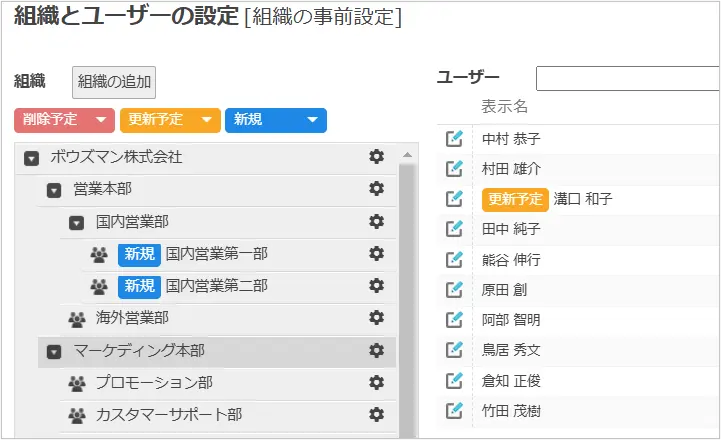Viewport: 721px width, 440px height.
Task: Click gear icon for ボウズマン株式会社
Action: [377, 156]
